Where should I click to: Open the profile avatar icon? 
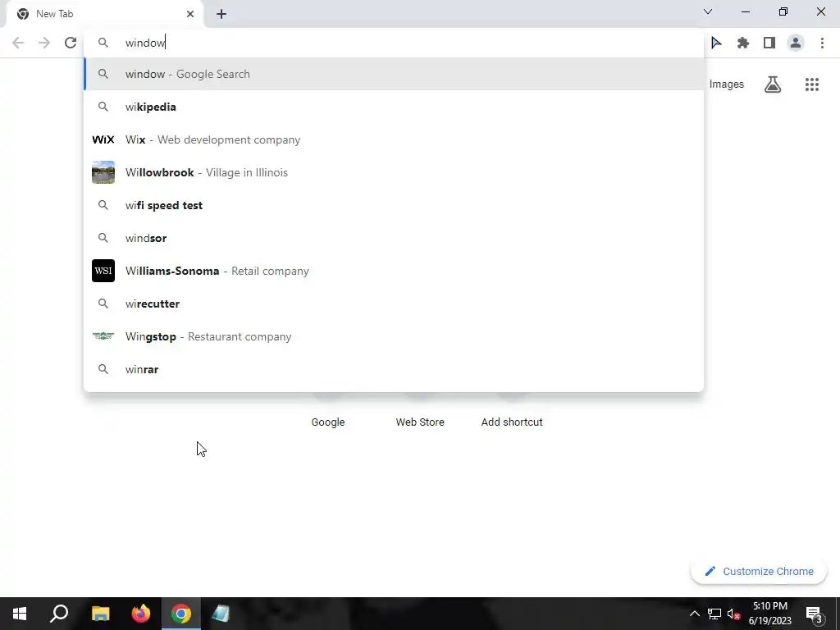pyautogui.click(x=796, y=43)
